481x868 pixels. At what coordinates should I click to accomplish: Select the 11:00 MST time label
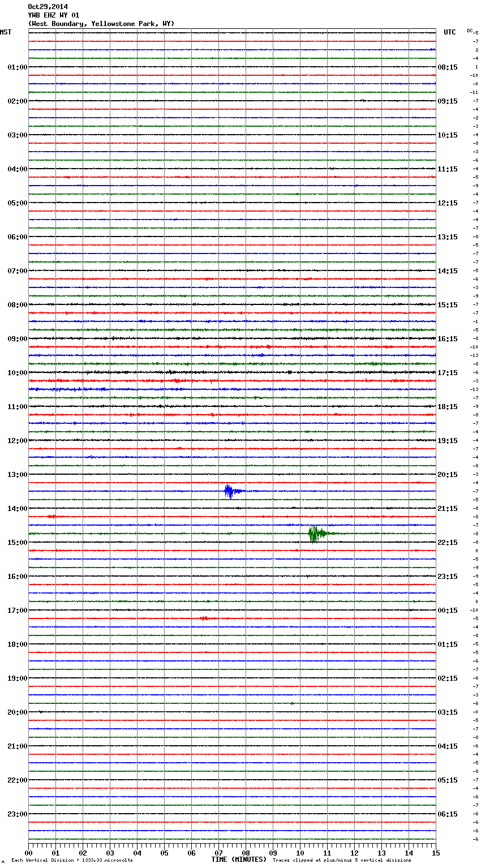click(18, 407)
